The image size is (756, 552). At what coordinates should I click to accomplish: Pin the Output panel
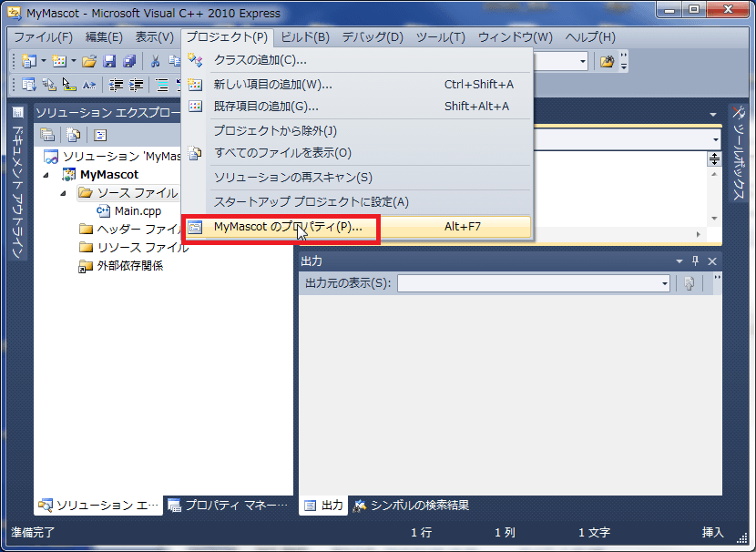[x=695, y=261]
